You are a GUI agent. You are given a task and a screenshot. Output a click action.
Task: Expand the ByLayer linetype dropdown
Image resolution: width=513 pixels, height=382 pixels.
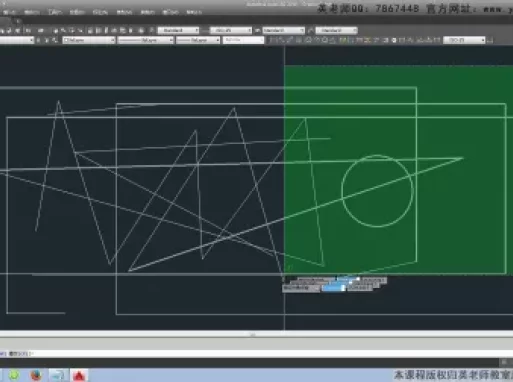(x=146, y=40)
